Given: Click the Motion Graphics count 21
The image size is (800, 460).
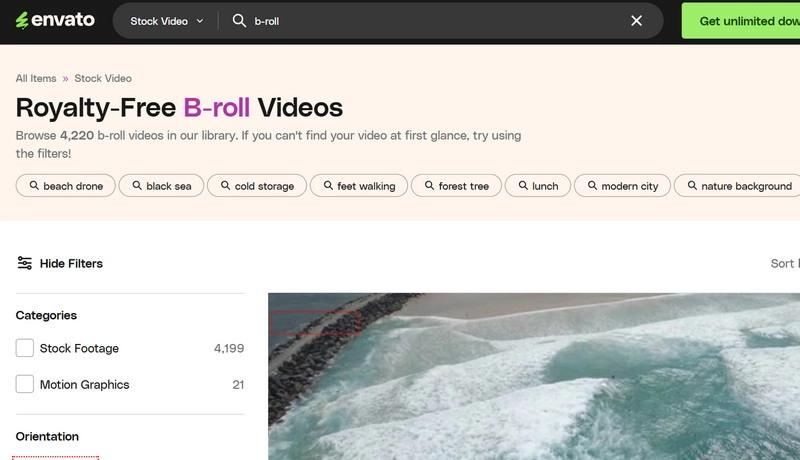Looking at the screenshot, I should point(238,385).
